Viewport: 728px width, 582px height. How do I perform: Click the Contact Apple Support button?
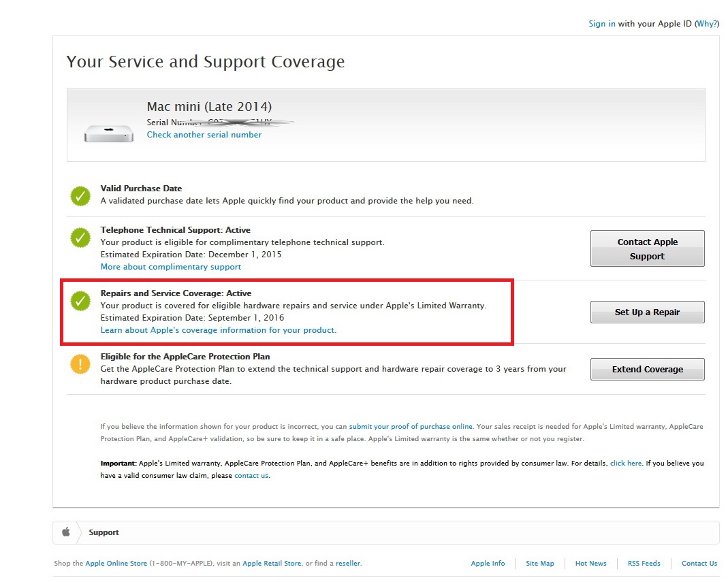pyautogui.click(x=647, y=248)
